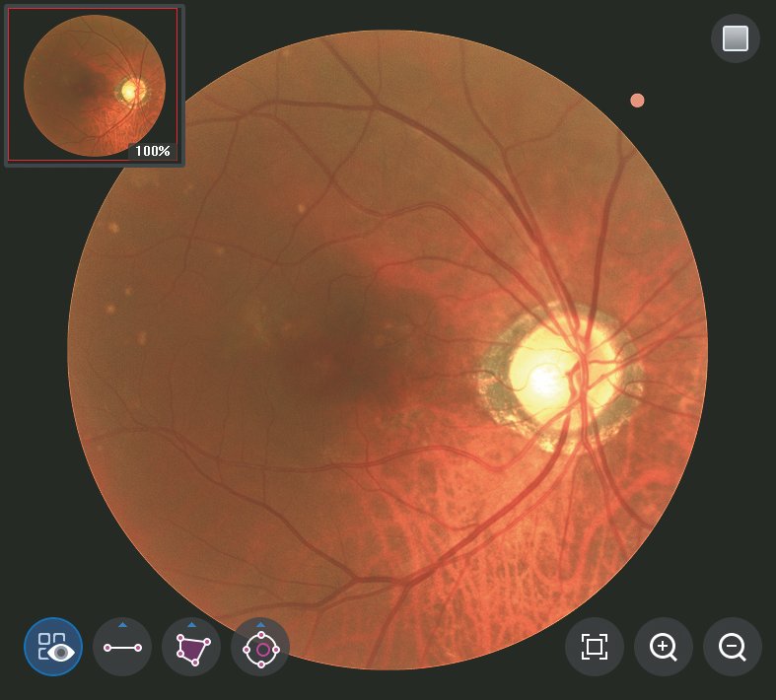
Task: Expand polygon area tool options arrow
Action: point(192,625)
